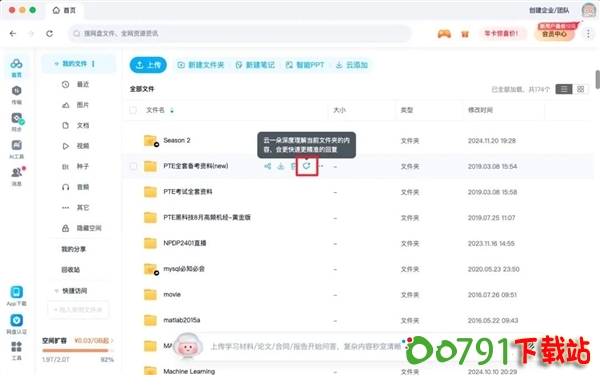
Task: Open the 同步 sync icon
Action: (x=17, y=119)
